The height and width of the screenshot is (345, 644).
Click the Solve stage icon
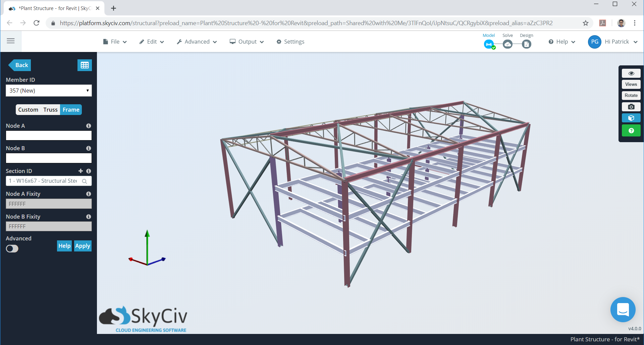[x=507, y=44]
